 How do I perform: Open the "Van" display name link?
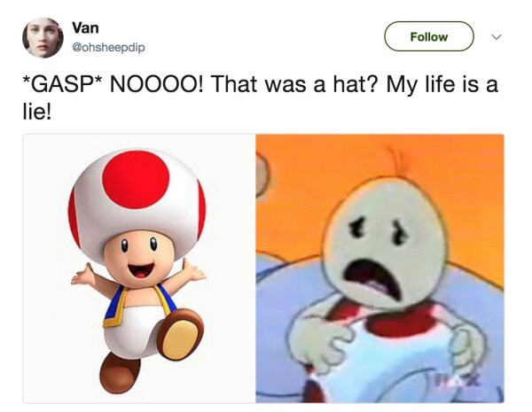click(85, 27)
